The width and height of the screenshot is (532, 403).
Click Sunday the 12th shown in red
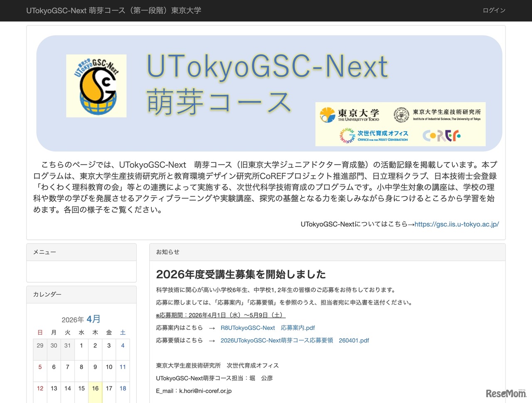40,388
